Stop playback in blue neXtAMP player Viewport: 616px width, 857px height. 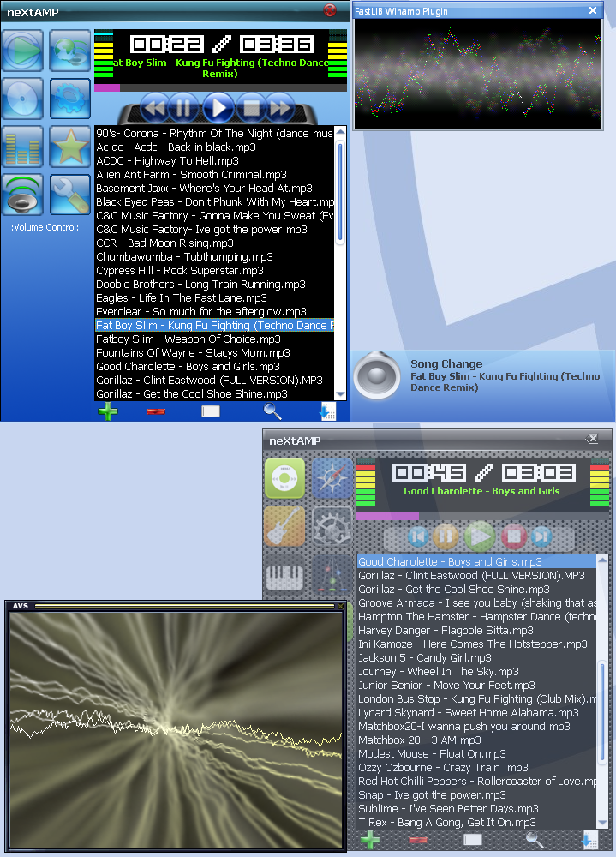pos(251,108)
